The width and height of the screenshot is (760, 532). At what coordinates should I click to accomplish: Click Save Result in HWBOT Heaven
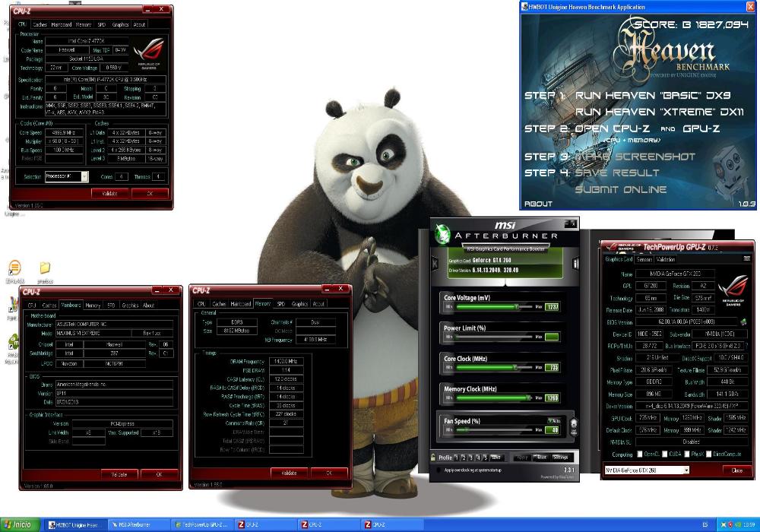coord(617,173)
